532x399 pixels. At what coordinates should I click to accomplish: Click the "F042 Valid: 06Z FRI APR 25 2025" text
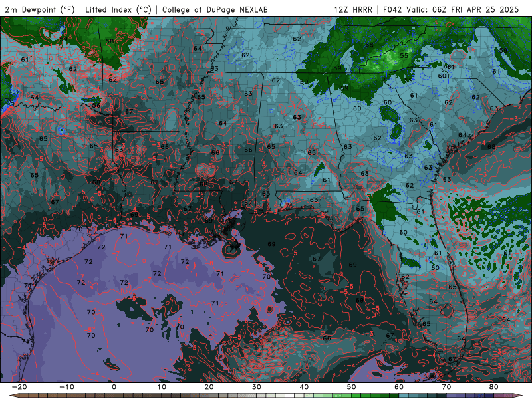click(451, 9)
